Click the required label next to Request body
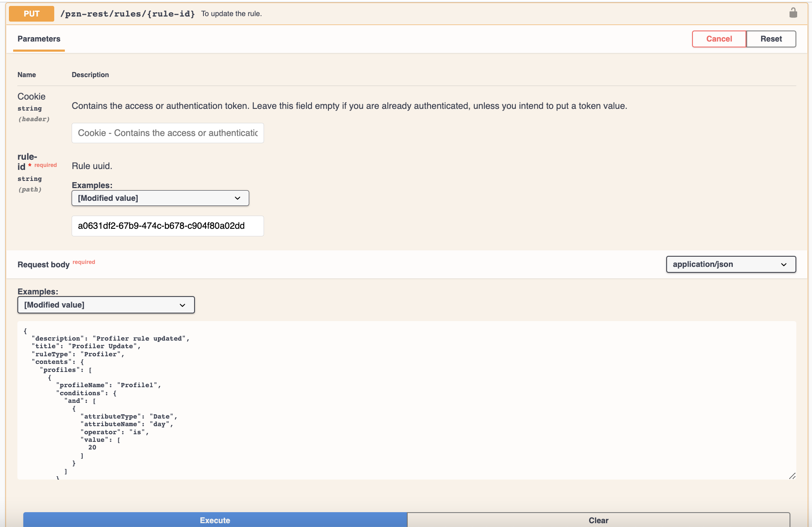Viewport: 812px width, 527px height. (83, 262)
